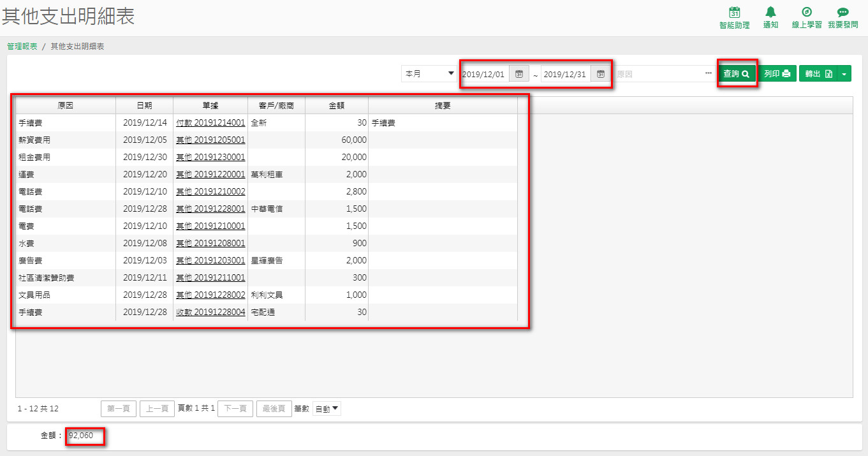Open document 其他 20191228002

pos(210,295)
